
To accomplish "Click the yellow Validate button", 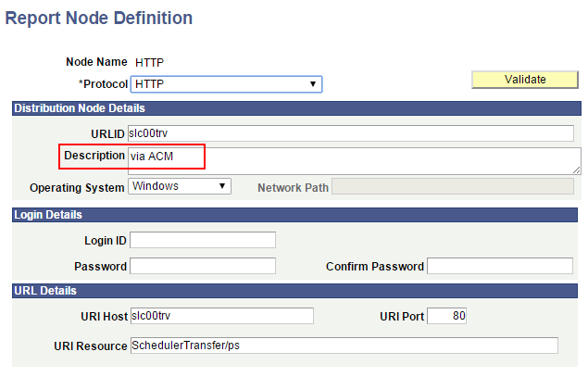I will pos(525,80).
